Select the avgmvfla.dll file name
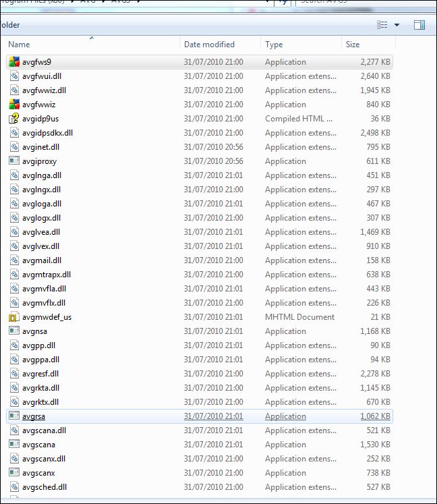 (x=44, y=289)
